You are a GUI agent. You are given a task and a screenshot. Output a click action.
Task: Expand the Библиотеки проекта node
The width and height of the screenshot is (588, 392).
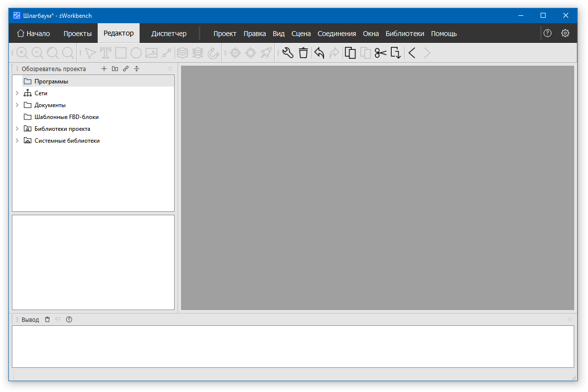coord(17,128)
